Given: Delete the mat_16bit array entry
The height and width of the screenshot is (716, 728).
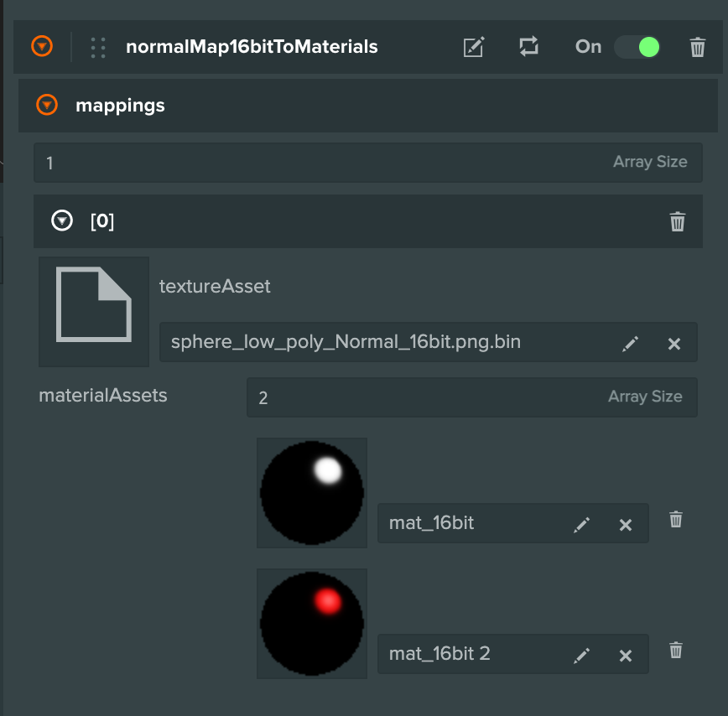Looking at the screenshot, I should point(676,520).
